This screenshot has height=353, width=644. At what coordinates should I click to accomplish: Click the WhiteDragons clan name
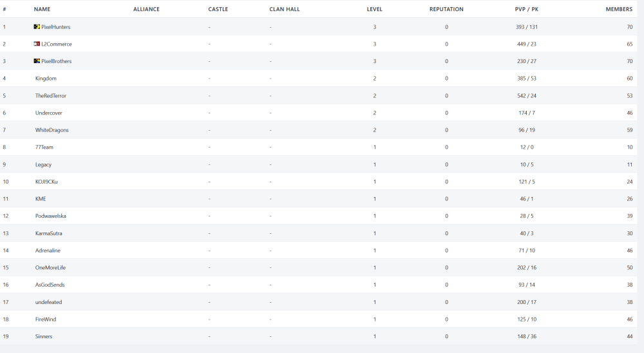[x=52, y=130]
